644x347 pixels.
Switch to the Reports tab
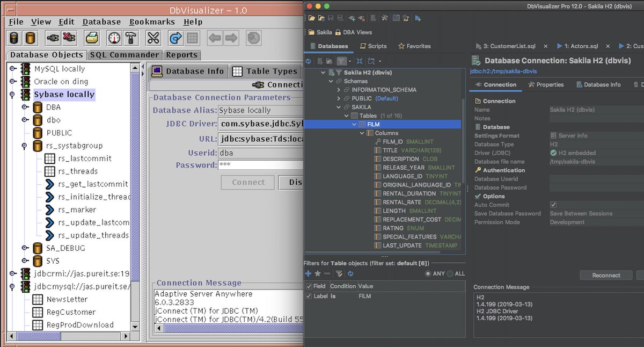pyautogui.click(x=181, y=55)
